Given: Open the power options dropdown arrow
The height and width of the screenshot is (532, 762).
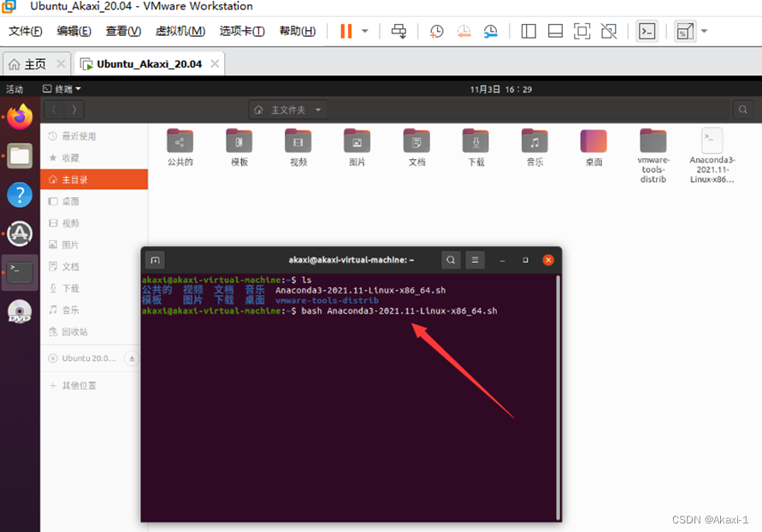Looking at the screenshot, I should (x=365, y=32).
